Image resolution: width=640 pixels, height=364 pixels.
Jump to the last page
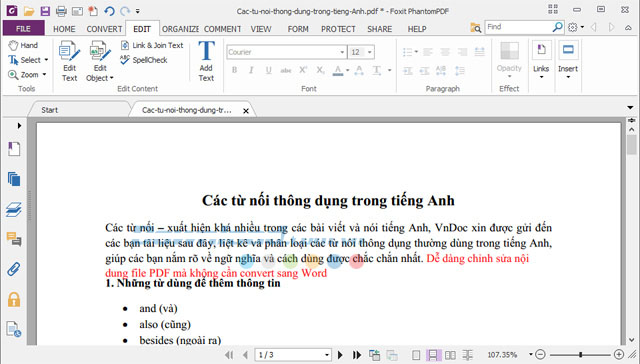click(357, 355)
